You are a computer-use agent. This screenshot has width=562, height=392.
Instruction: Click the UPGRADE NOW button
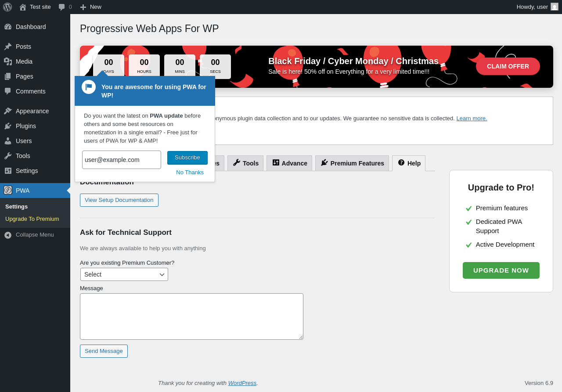[x=501, y=270]
